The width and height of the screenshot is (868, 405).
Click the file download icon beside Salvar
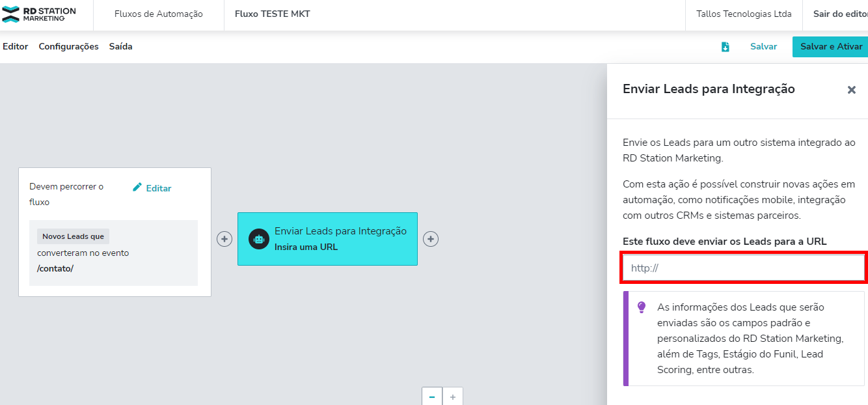click(726, 47)
